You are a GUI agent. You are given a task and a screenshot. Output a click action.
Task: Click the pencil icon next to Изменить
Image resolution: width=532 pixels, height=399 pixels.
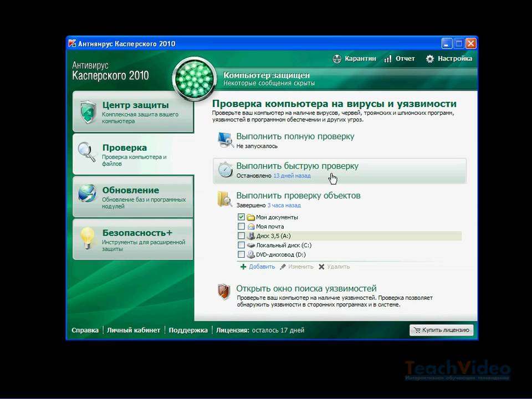pyautogui.click(x=283, y=267)
